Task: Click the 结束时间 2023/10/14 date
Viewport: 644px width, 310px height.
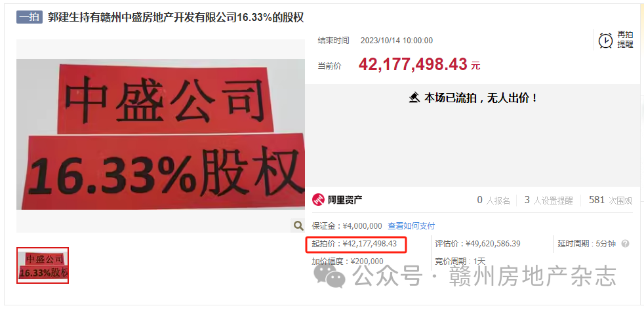Action: click(375, 41)
